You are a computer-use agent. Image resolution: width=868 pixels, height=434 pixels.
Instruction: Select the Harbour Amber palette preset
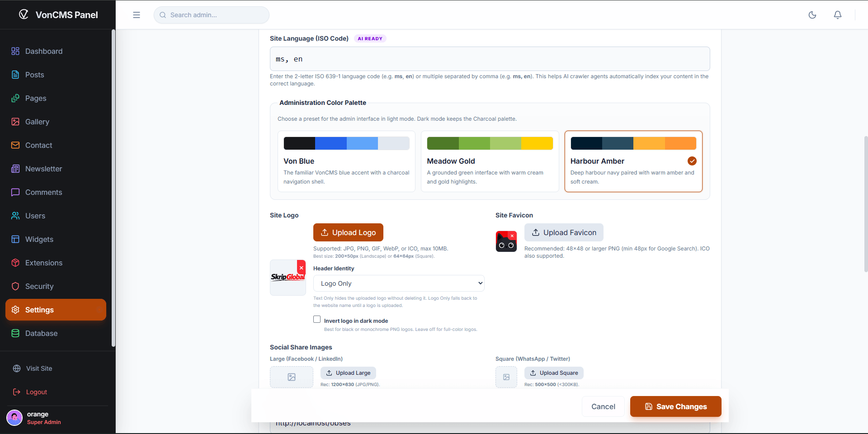click(633, 161)
